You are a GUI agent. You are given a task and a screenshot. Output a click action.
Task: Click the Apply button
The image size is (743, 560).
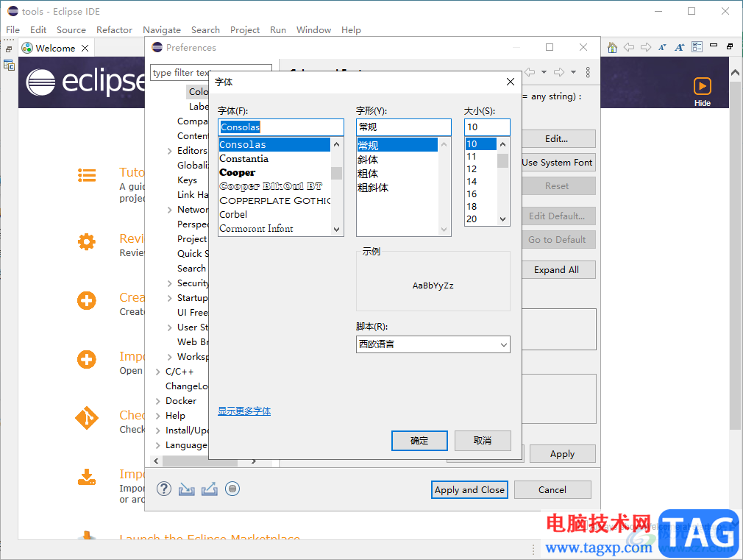pyautogui.click(x=563, y=454)
